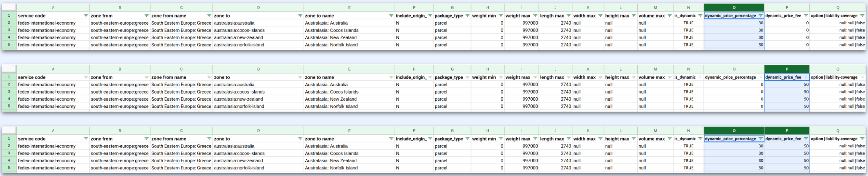Open 'weight max' filter in middle table
Image resolution: width=868 pixels, height=176 pixels.
[535, 77]
